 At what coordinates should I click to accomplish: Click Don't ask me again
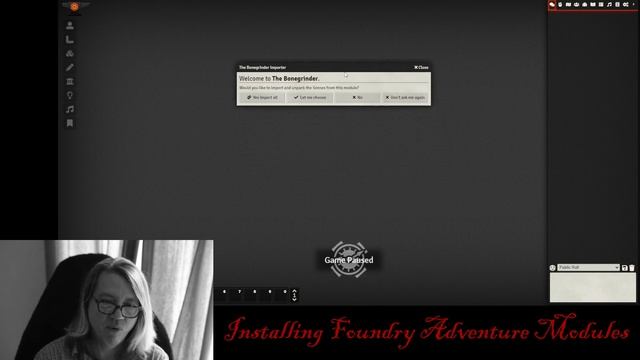[405, 98]
